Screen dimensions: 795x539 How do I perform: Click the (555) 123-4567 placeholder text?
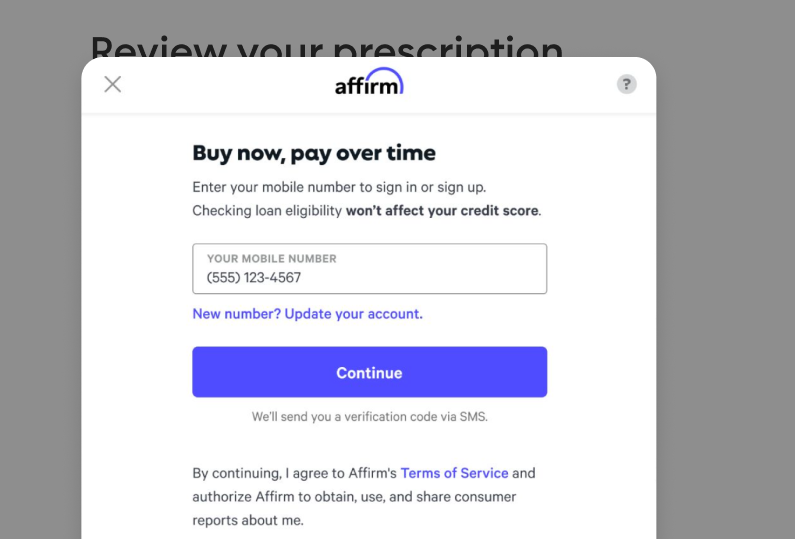[x=254, y=277]
